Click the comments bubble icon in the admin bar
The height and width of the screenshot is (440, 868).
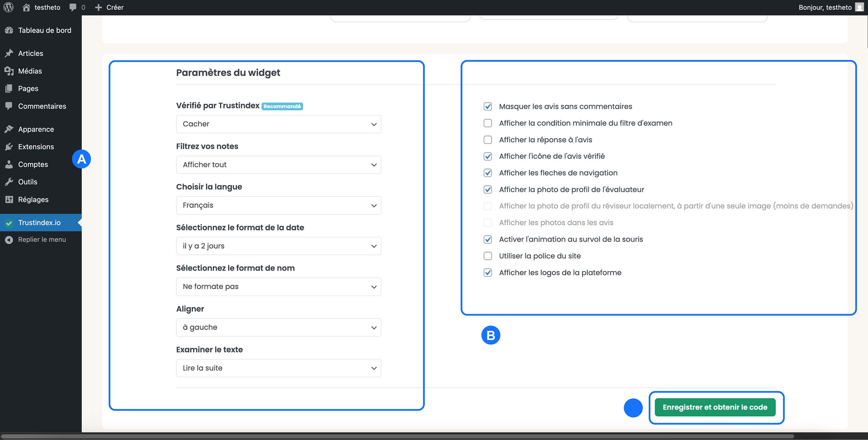coord(73,7)
